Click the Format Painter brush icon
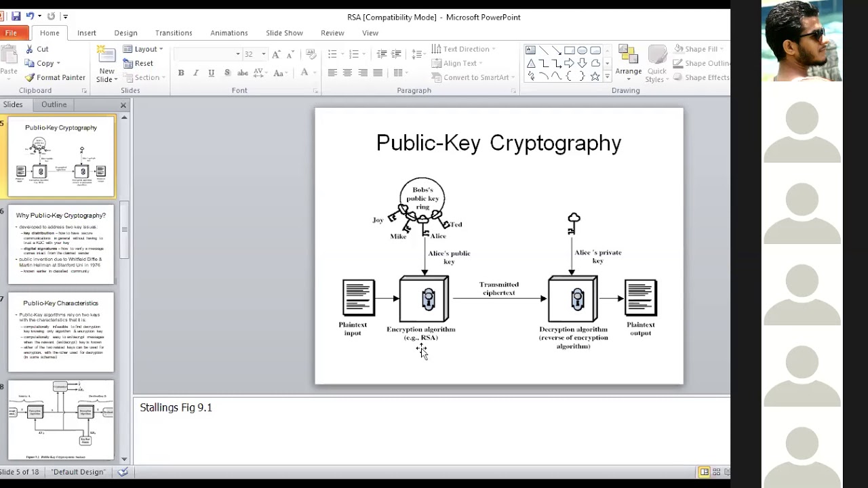Image resolution: width=868 pixels, height=488 pixels. click(29, 77)
